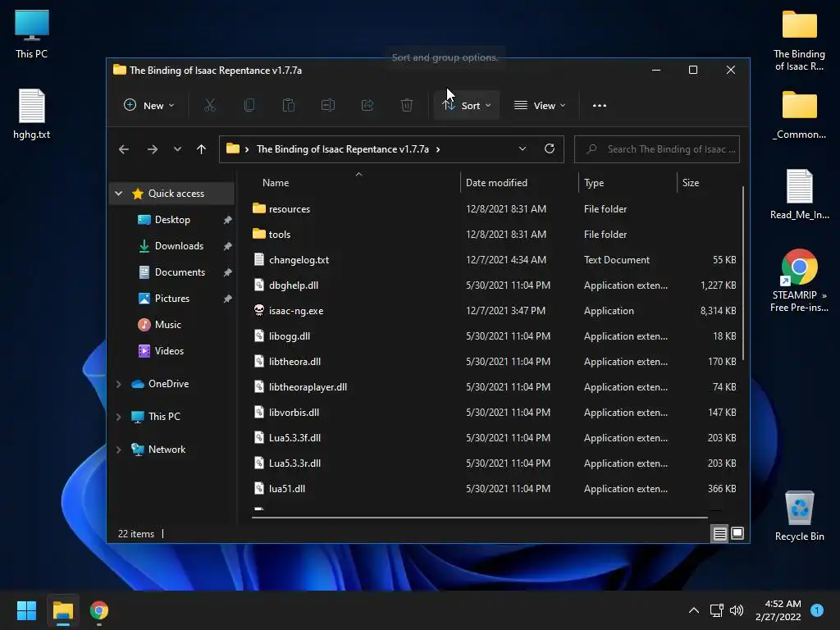Open This PC desktop icon

point(32,33)
